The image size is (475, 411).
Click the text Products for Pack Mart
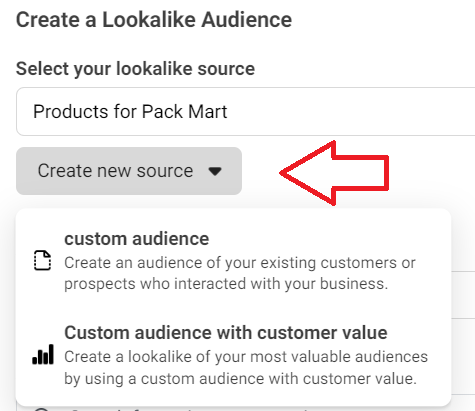(x=130, y=111)
